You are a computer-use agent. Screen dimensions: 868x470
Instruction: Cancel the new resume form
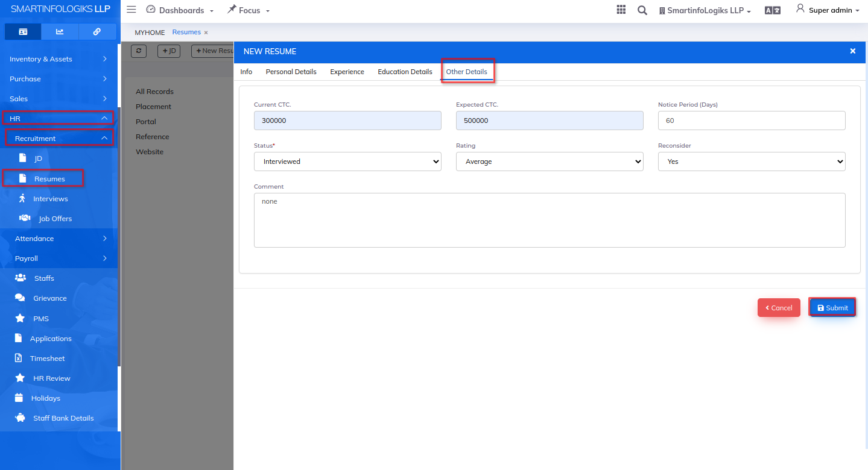tap(779, 307)
